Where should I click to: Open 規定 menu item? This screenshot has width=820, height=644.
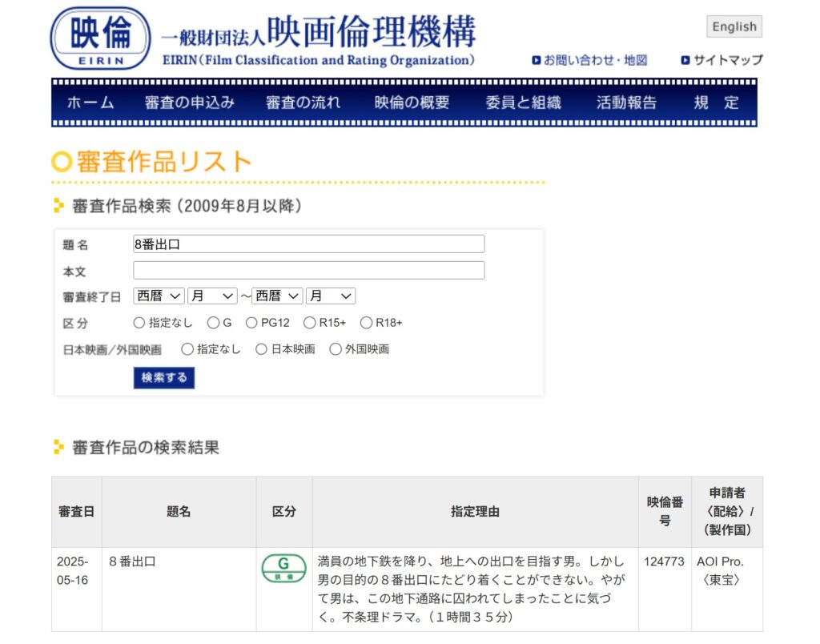click(717, 103)
